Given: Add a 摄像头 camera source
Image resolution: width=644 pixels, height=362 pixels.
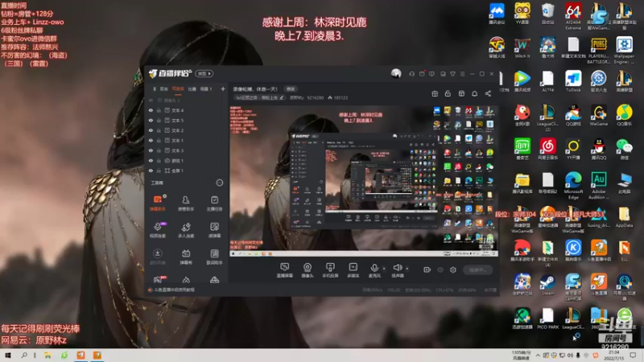Looking at the screenshot, I should (308, 270).
